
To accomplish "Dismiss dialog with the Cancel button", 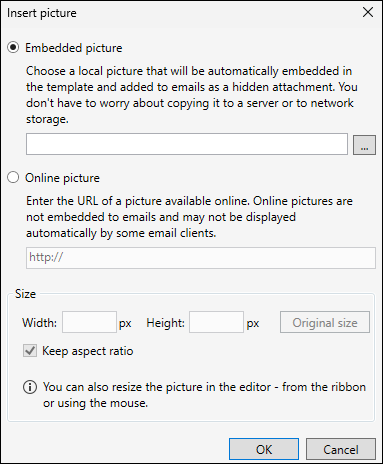I will (x=341, y=449).
